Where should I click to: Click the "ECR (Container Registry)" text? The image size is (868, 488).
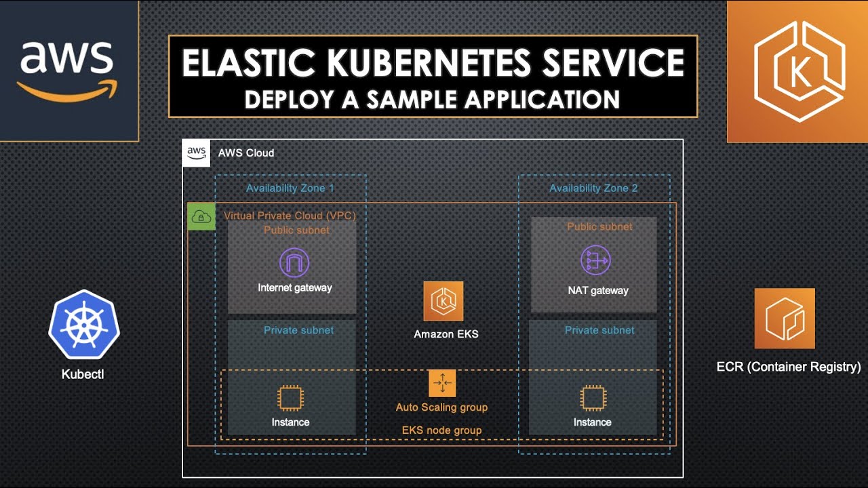click(x=789, y=367)
